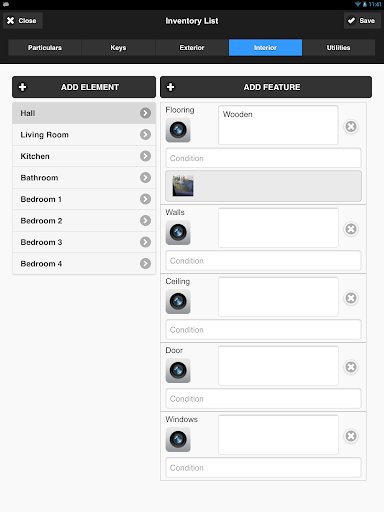Image resolution: width=384 pixels, height=512 pixels.
Task: Tap the camera icon under Ceiling
Action: (178, 301)
